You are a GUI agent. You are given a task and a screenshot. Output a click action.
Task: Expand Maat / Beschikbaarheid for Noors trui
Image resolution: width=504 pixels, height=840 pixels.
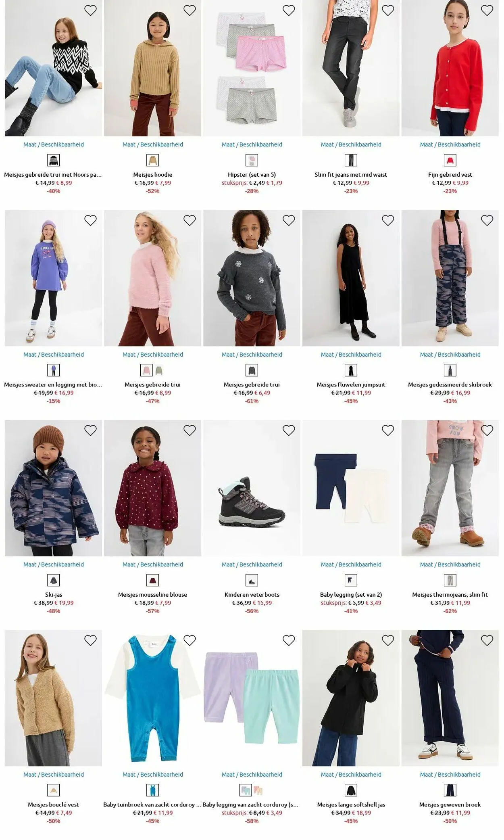coord(54,144)
